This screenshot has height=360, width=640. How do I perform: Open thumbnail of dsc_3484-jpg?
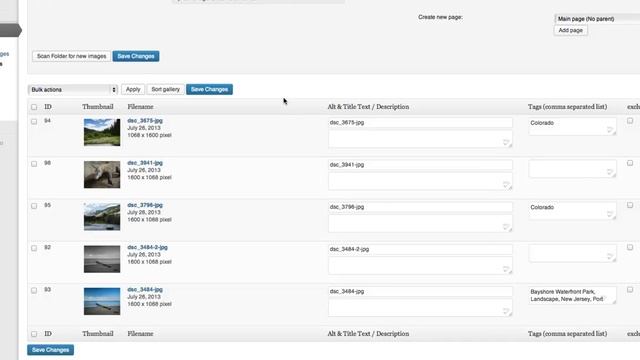coord(102,301)
